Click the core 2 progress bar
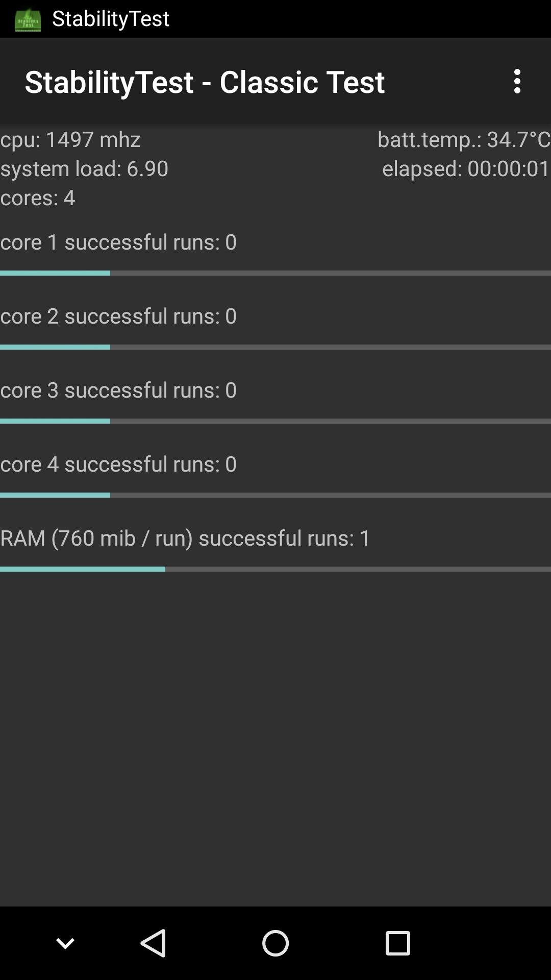This screenshot has height=980, width=551. tap(275, 347)
